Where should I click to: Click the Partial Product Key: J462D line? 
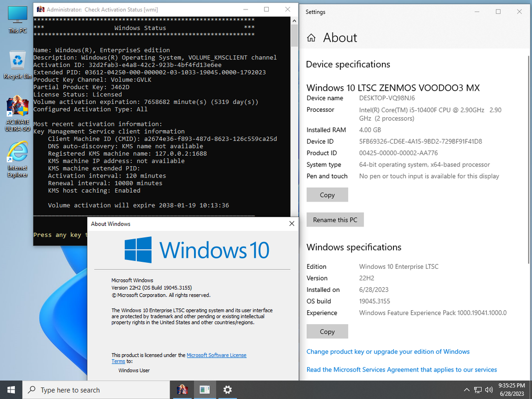point(81,87)
